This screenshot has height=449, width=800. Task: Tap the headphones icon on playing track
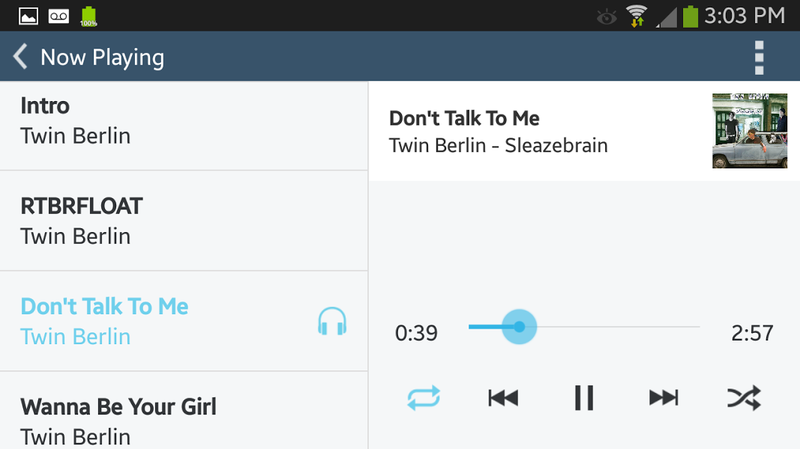coord(332,321)
